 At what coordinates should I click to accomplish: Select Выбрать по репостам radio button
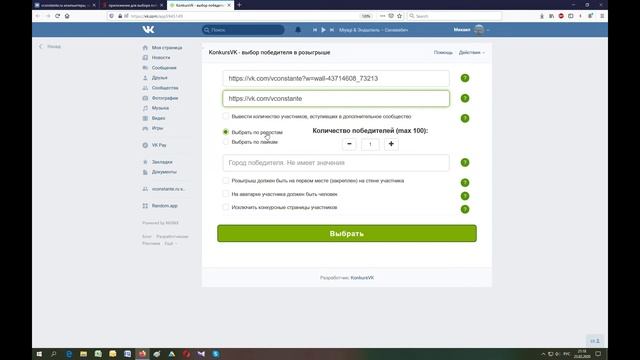226,132
